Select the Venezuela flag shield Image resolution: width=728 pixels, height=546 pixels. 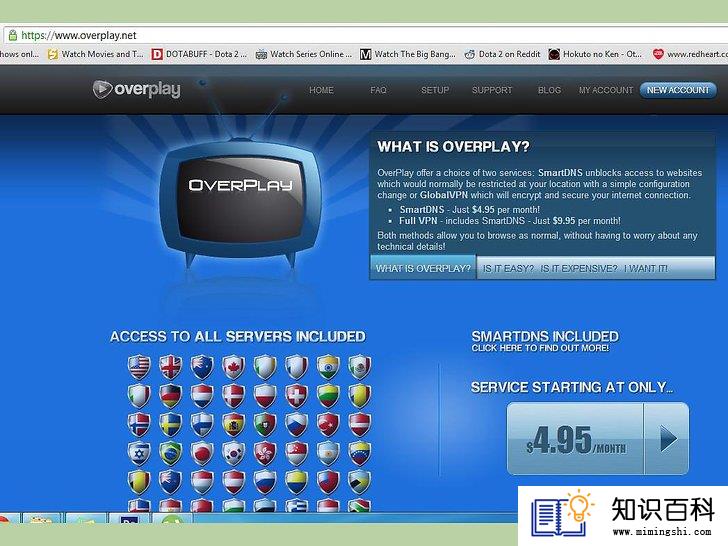(x=360, y=454)
